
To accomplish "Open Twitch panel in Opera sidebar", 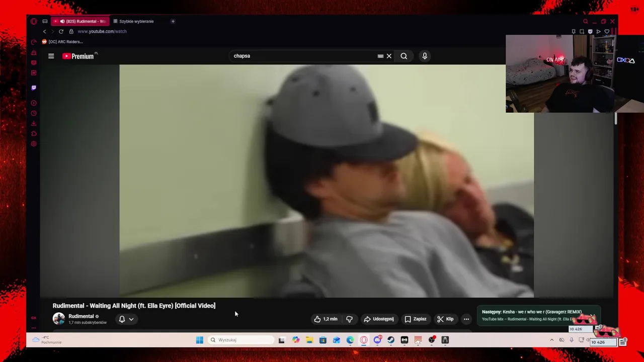I will tap(34, 87).
